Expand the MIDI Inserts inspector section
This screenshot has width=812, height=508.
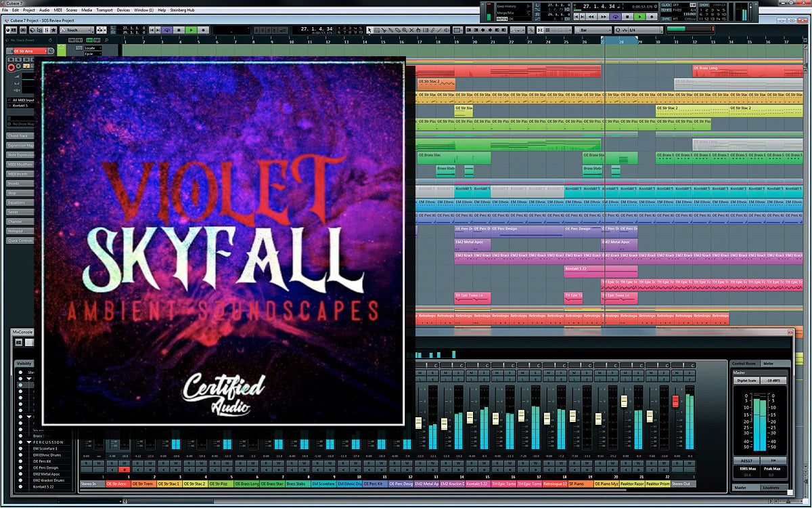[20, 174]
